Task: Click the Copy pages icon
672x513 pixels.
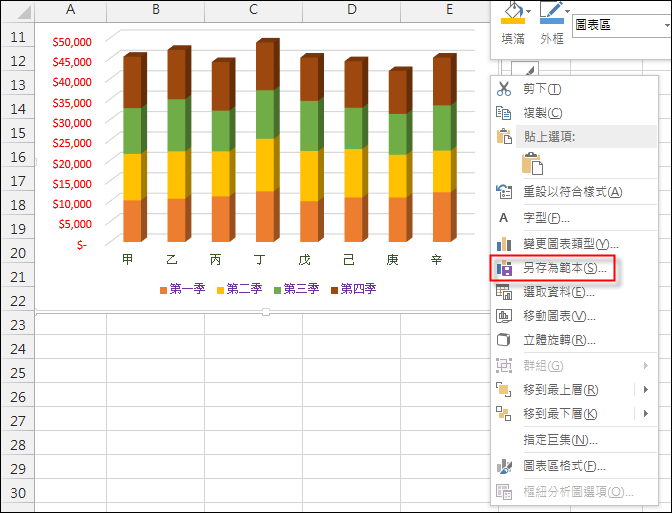Action: 504,113
